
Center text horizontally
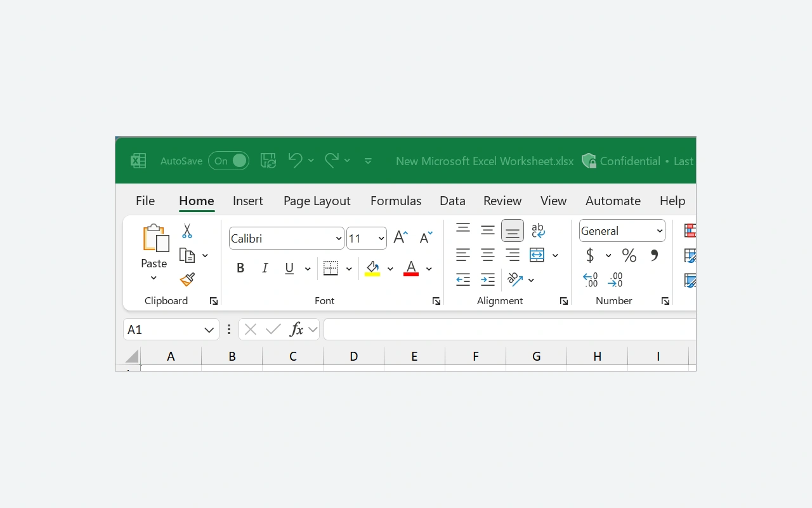(488, 255)
